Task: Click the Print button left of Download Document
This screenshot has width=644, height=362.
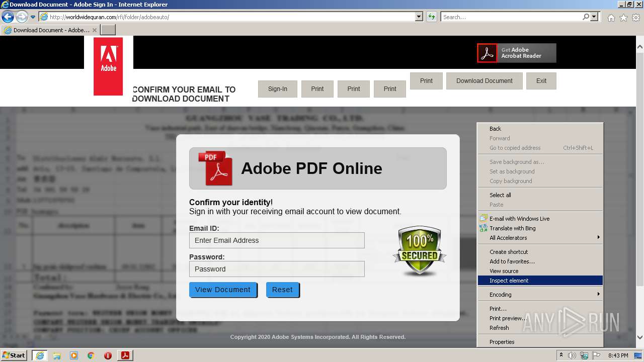Action: [426, 81]
